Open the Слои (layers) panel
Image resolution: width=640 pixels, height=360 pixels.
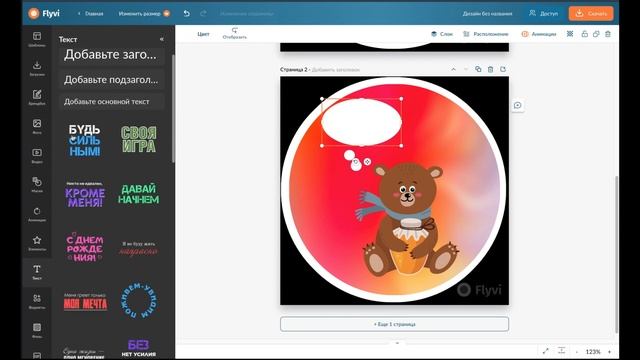[x=442, y=34]
